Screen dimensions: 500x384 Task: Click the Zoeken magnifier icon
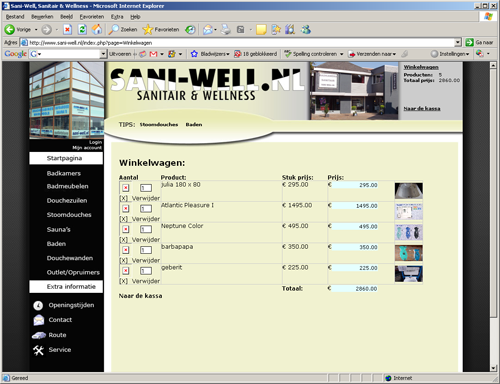click(114, 30)
